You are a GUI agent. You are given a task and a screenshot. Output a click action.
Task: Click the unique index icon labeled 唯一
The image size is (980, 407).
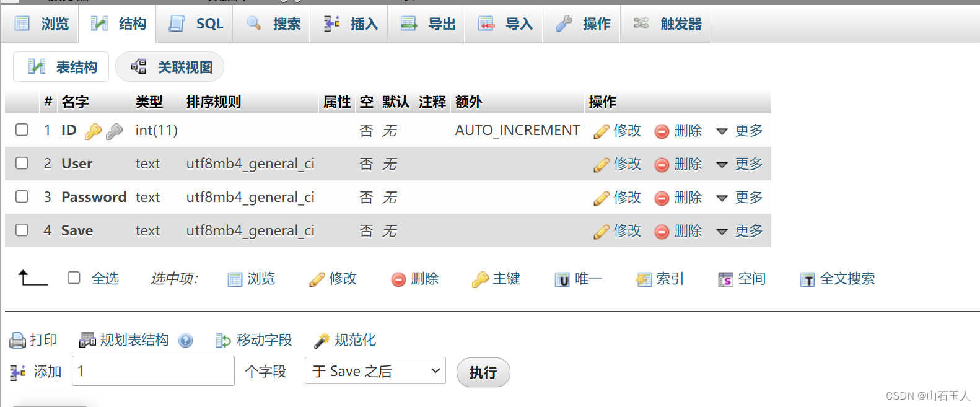pyautogui.click(x=562, y=280)
